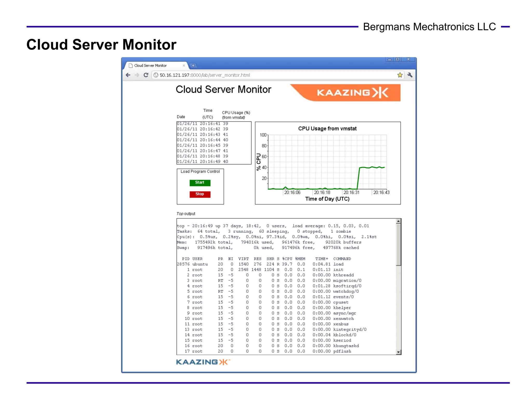Click the ksoftirqd/0 process row
The image size is (532, 411).
(269, 286)
